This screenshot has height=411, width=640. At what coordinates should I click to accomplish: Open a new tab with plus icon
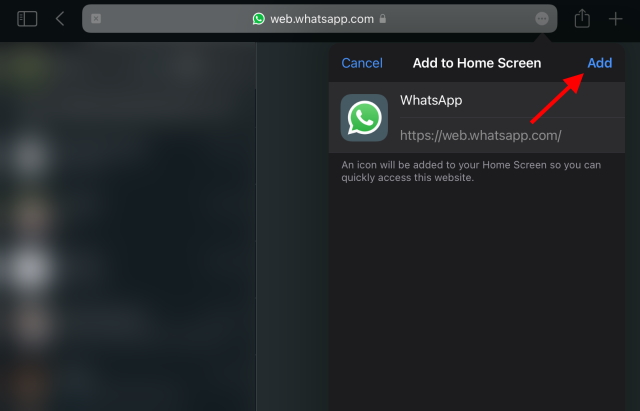616,19
